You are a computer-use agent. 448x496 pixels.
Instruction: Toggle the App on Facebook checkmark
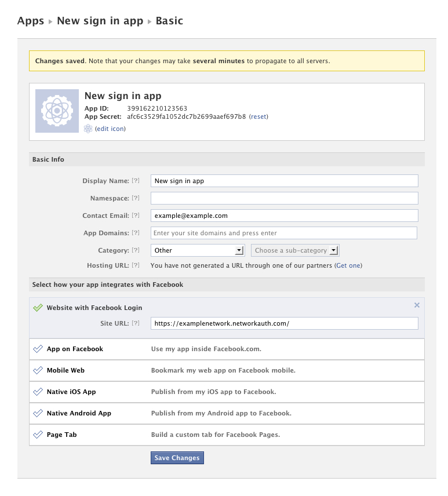38,349
